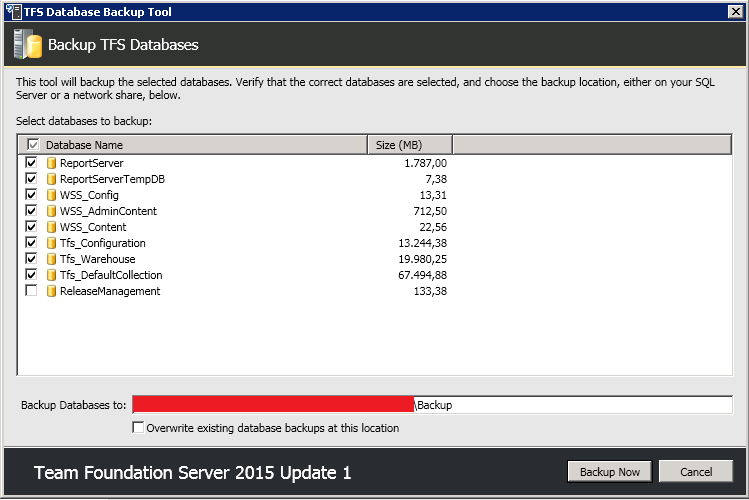Screen dimensions: 749x500
Task: Click the size value 712,50
Action: click(x=430, y=211)
